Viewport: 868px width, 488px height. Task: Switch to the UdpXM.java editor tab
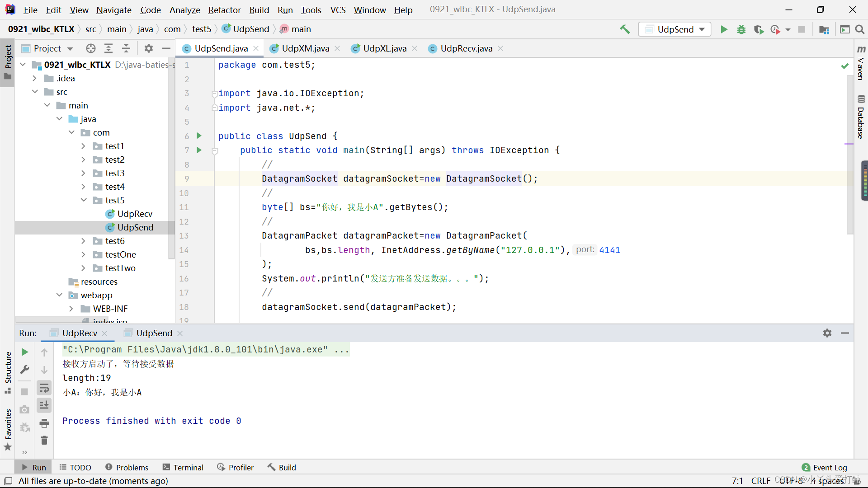pos(305,48)
